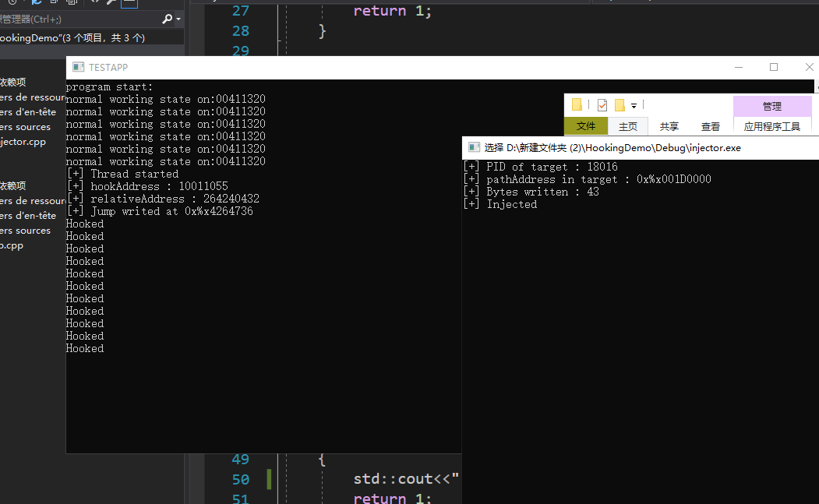Click the green change bar beside line 50
819x504 pixels.
tap(269, 479)
